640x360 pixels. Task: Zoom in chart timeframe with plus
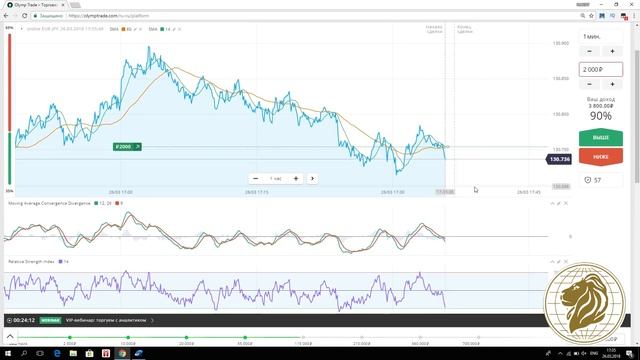(296, 178)
